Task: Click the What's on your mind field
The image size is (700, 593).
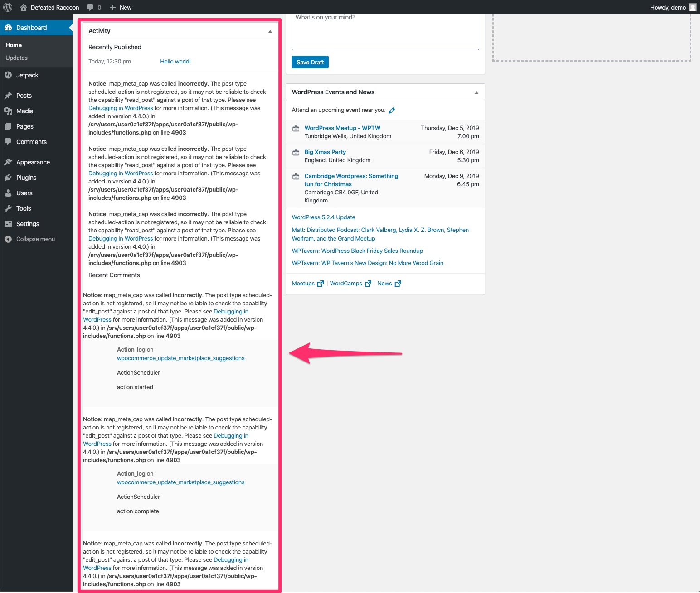Action: pos(385,32)
